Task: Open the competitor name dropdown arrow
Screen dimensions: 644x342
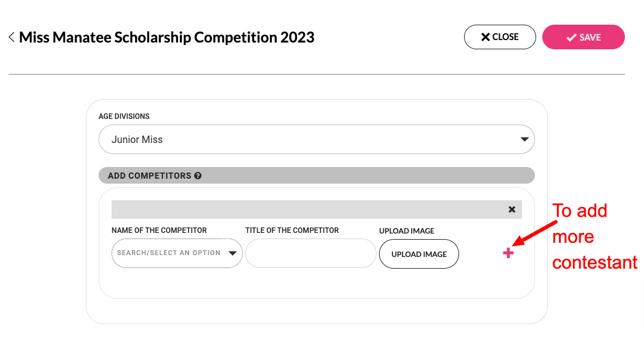Action: point(233,253)
